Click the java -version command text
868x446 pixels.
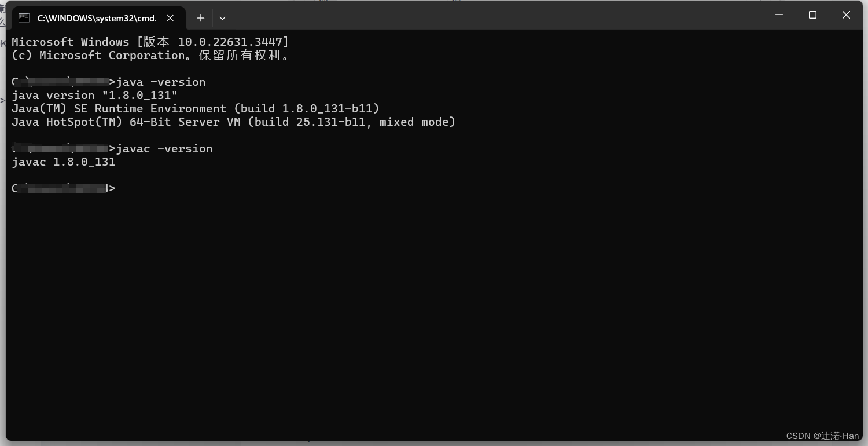pos(161,82)
